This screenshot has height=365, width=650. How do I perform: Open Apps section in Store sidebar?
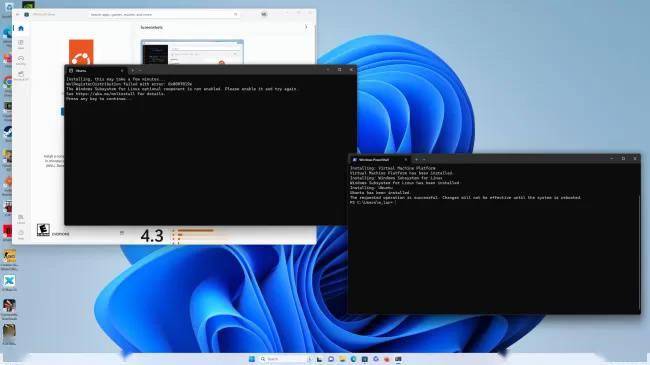pyautogui.click(x=21, y=44)
